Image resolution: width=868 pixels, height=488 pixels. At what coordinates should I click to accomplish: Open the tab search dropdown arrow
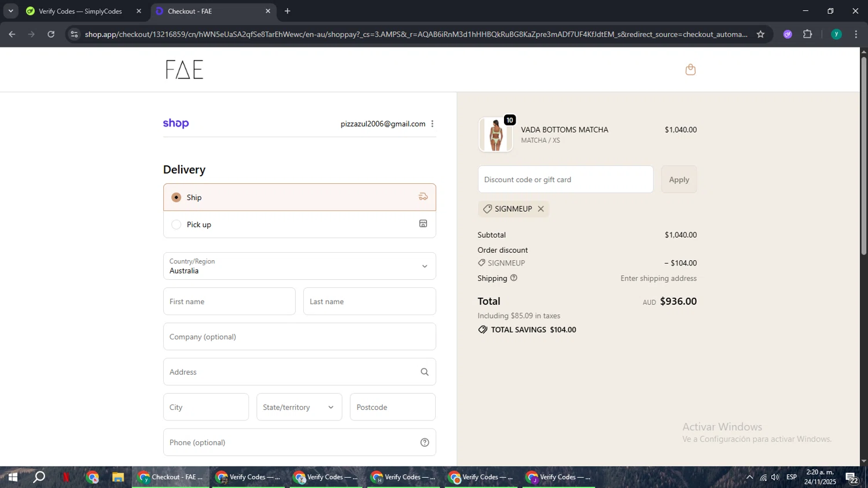pyautogui.click(x=10, y=11)
